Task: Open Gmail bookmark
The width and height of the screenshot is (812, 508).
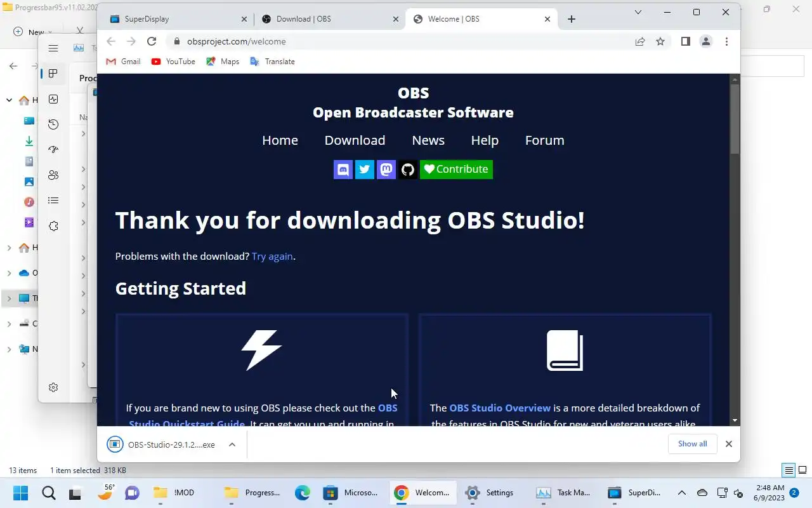Action: 124,62
